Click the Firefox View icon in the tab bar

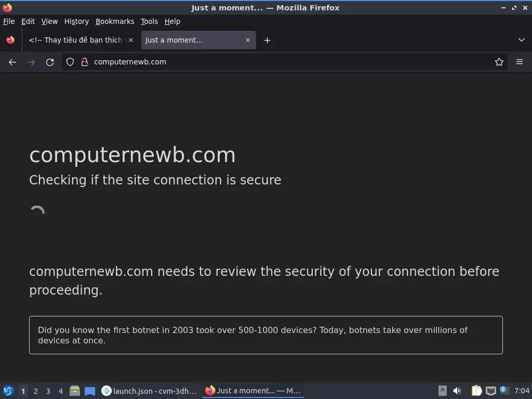coord(10,40)
